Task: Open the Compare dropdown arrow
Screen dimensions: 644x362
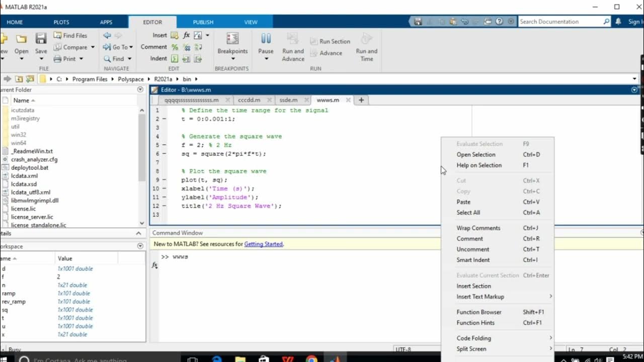Action: point(93,47)
